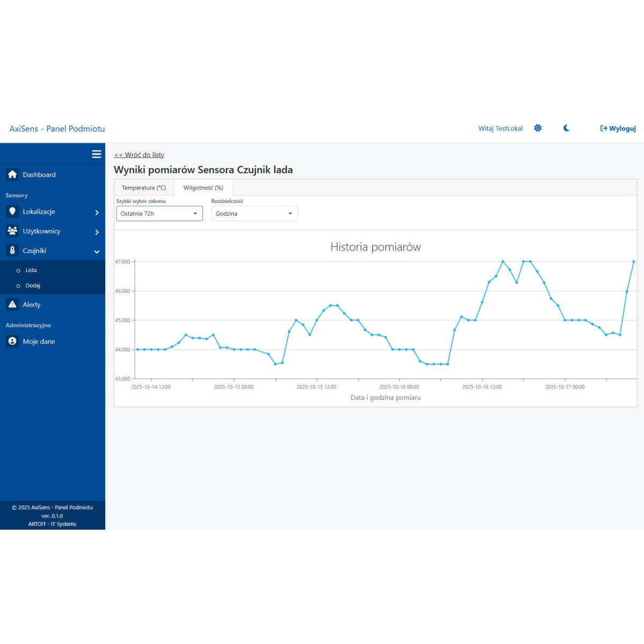Open the Ostatnie 72h range dropdown
The image size is (644, 644).
[x=159, y=214]
